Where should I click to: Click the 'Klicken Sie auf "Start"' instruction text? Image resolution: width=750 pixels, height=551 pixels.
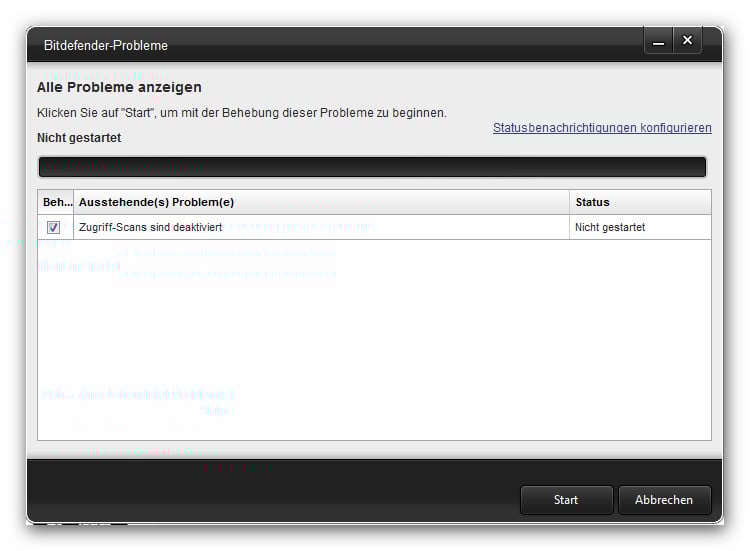242,113
